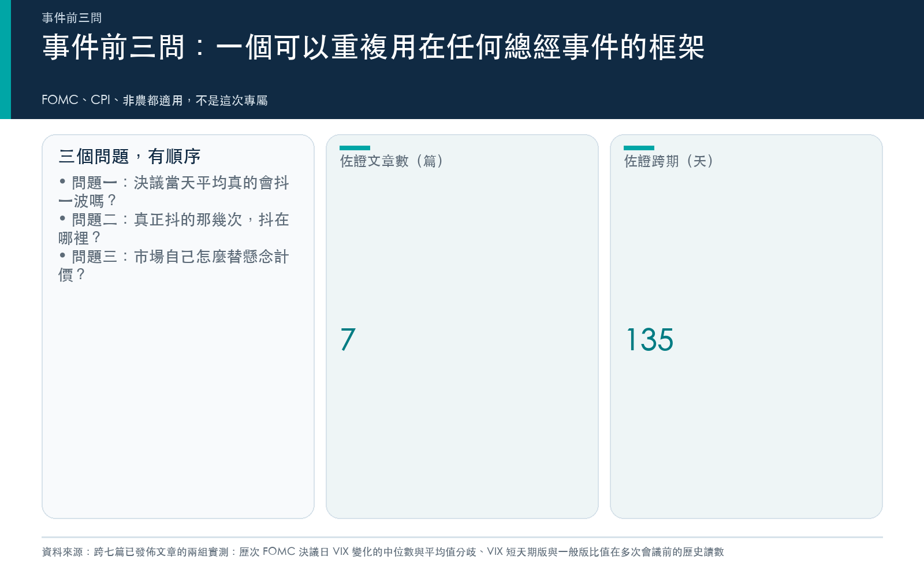This screenshot has height=578, width=924.
Task: Select the main title 事件前三問：一個可以重複用在任何總經事件的框架
Action: [374, 47]
